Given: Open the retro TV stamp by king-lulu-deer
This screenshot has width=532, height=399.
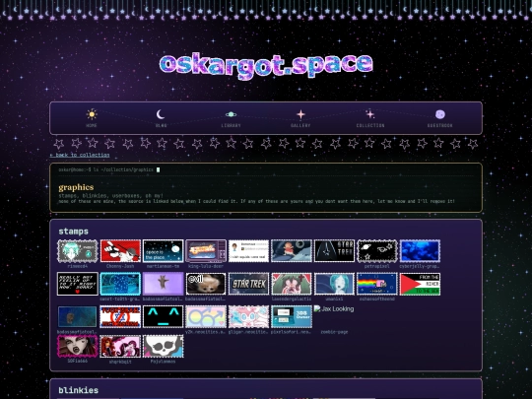Looking at the screenshot, I should pyautogui.click(x=206, y=251).
